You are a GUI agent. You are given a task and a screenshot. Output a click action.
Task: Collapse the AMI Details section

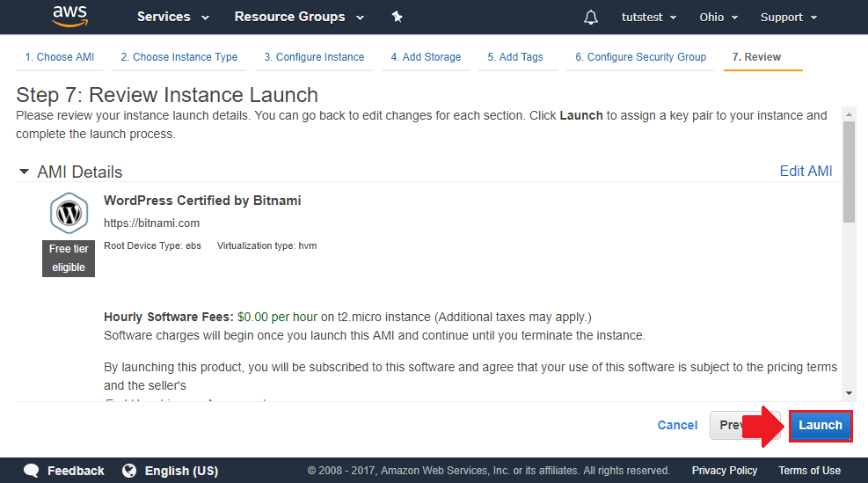coord(24,172)
